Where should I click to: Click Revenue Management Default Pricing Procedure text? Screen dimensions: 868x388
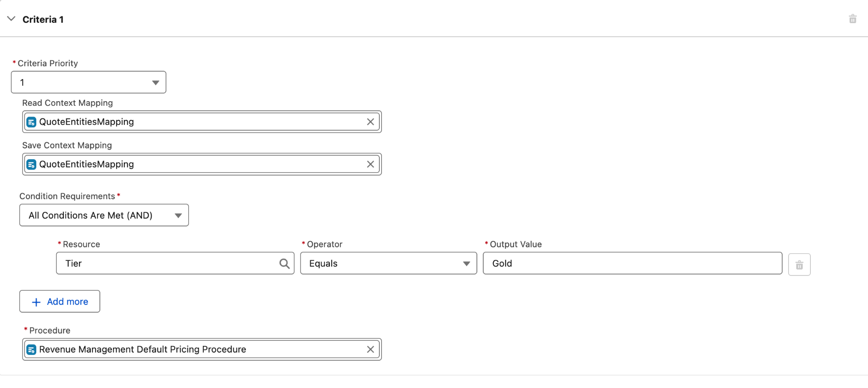tap(142, 349)
